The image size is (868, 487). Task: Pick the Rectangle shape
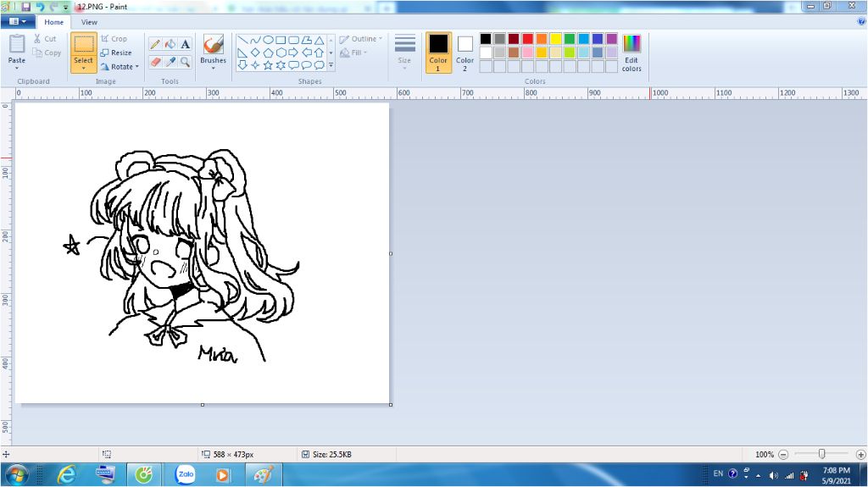[281, 40]
